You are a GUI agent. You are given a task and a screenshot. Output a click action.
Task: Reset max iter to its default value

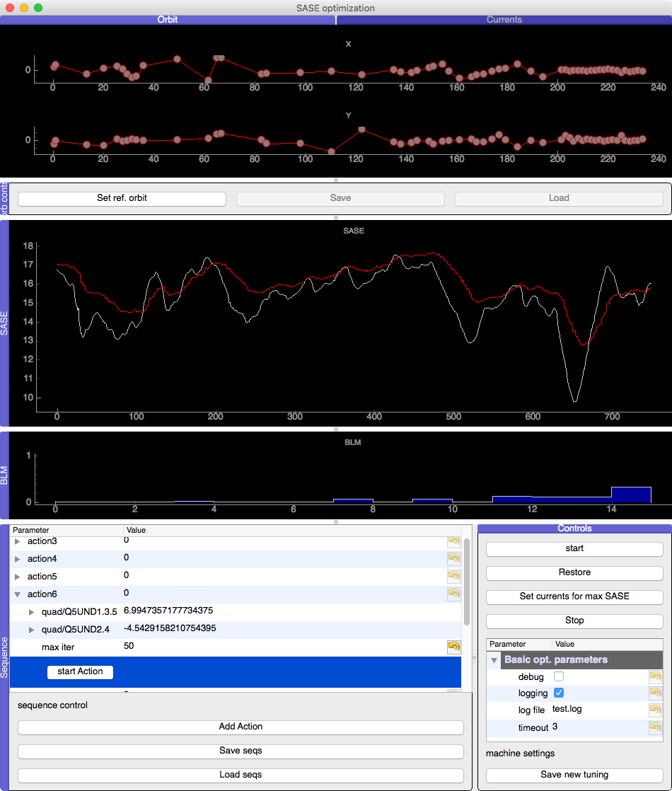click(x=453, y=647)
